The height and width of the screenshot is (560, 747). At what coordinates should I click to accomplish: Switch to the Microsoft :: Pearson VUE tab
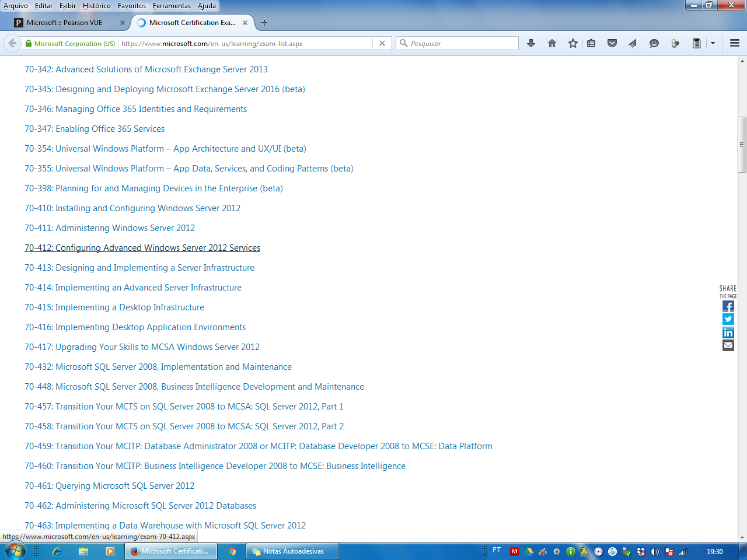click(64, 23)
